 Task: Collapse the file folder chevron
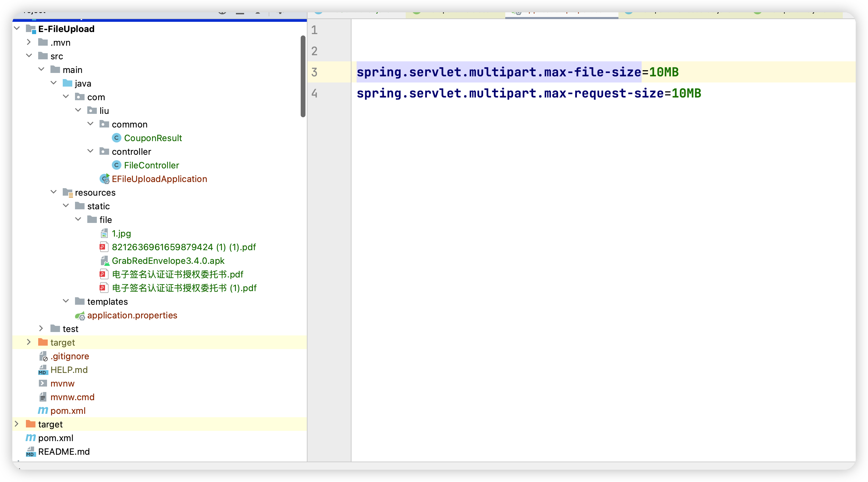[78, 219]
